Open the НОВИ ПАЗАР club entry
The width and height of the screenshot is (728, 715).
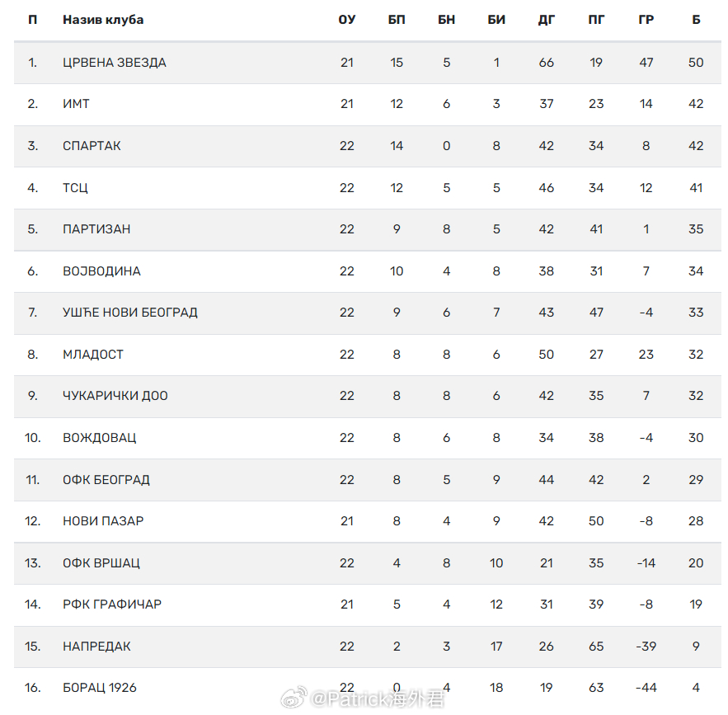(103, 521)
